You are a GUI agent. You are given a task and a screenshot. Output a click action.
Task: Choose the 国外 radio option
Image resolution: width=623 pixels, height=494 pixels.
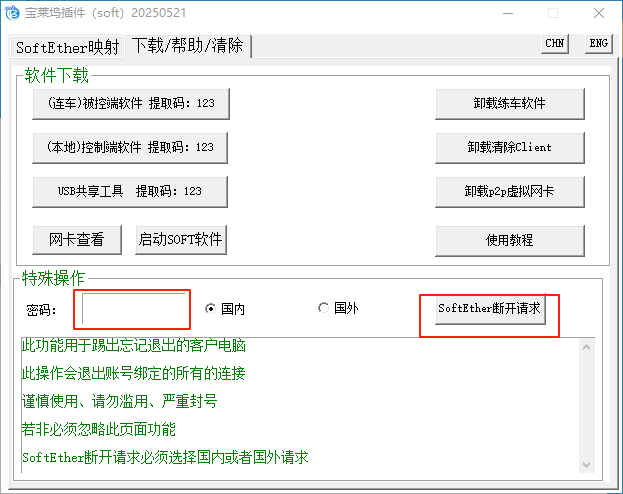[x=323, y=309]
